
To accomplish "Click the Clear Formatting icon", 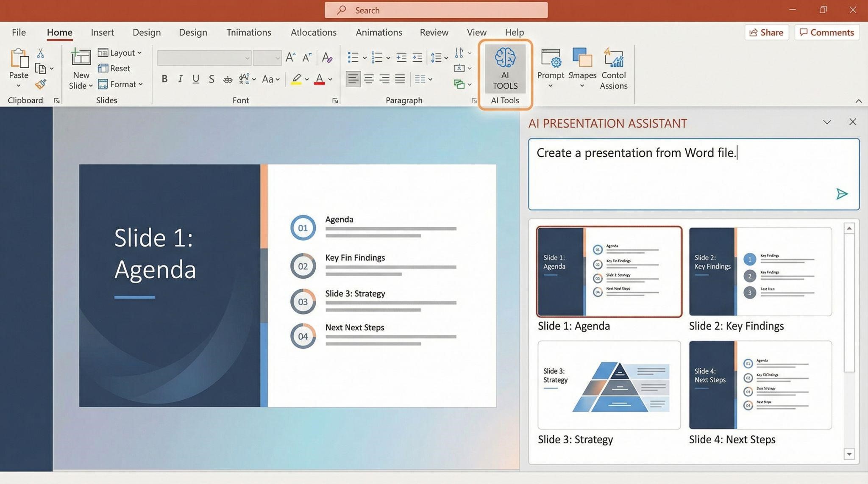I will point(327,58).
